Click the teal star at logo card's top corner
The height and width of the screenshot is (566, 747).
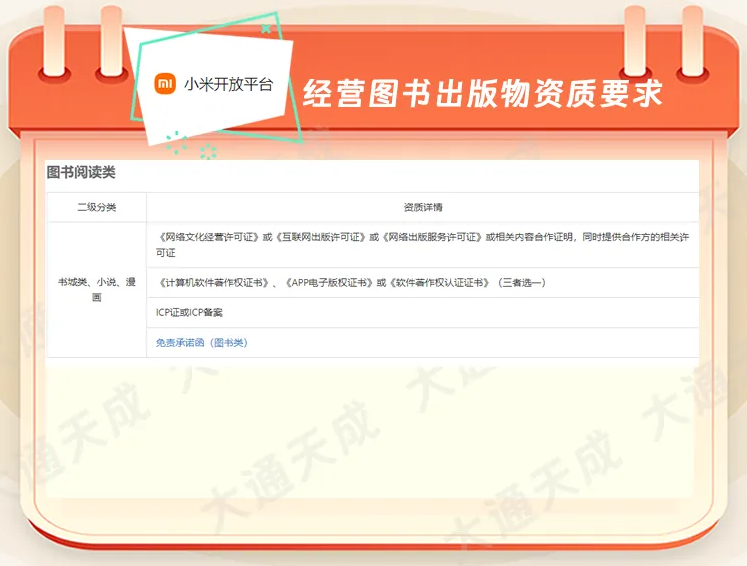click(x=266, y=29)
